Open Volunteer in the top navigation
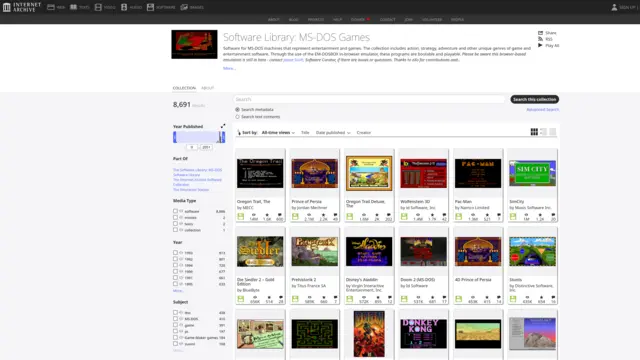 [x=432, y=20]
